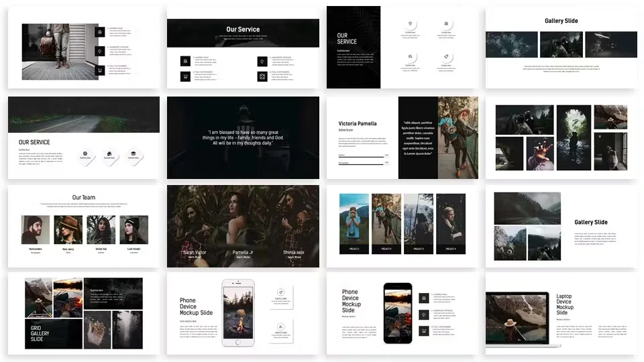Select the sunset photo on the black phone screen
The width and height of the screenshot is (644, 362).
click(398, 314)
